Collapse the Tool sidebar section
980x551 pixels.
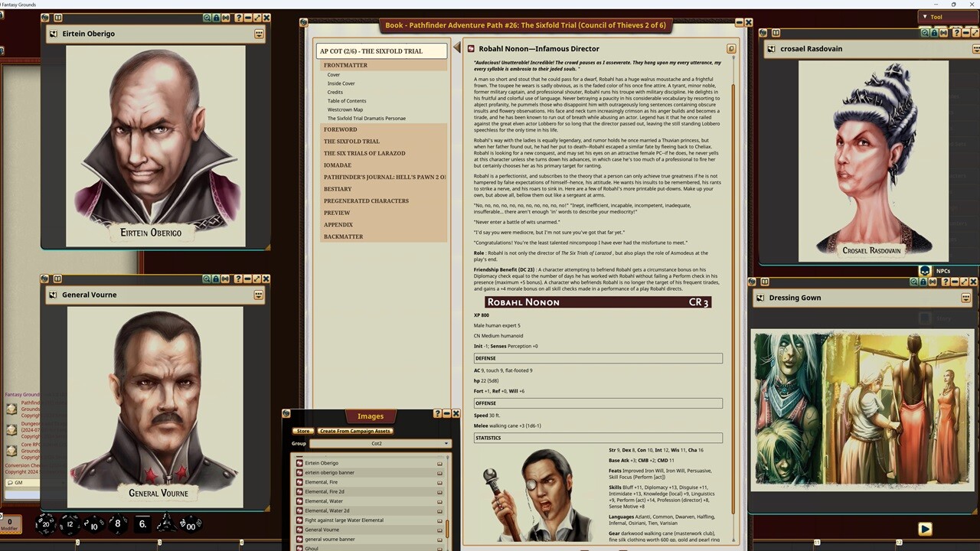(x=925, y=17)
